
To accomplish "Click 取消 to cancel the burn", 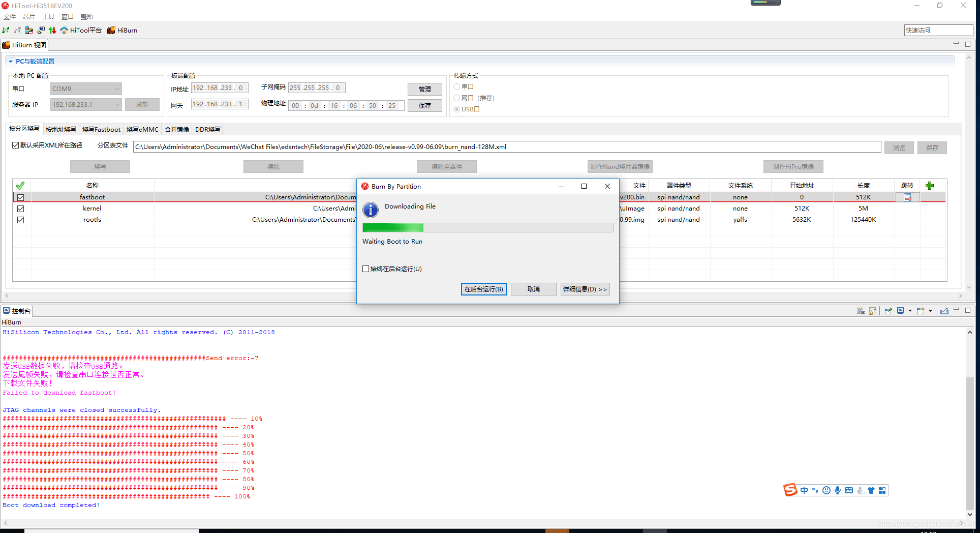I will point(534,289).
